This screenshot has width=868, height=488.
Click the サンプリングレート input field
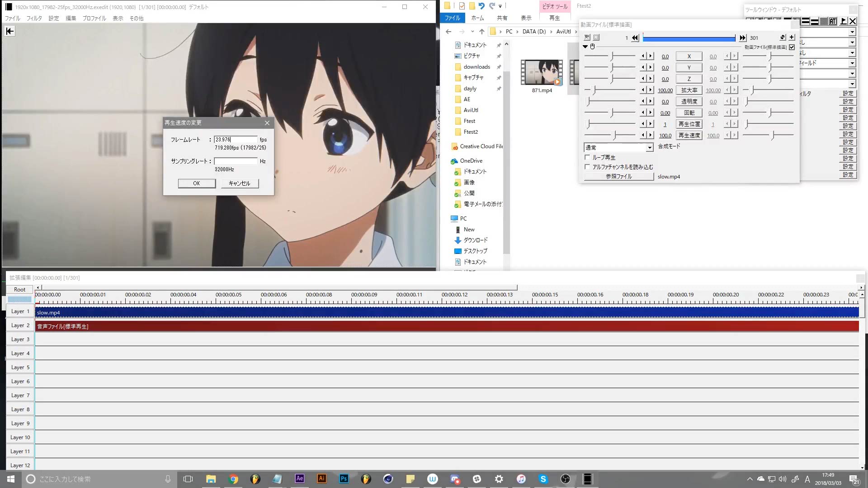click(x=236, y=161)
